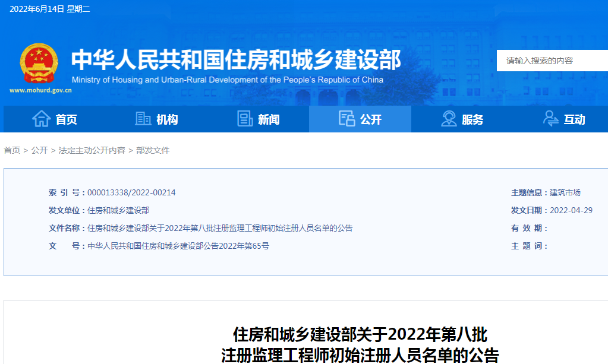608x364 pixels.
Task: Click the issuing unit value 住房和城乡建设部
Action: click(118, 210)
